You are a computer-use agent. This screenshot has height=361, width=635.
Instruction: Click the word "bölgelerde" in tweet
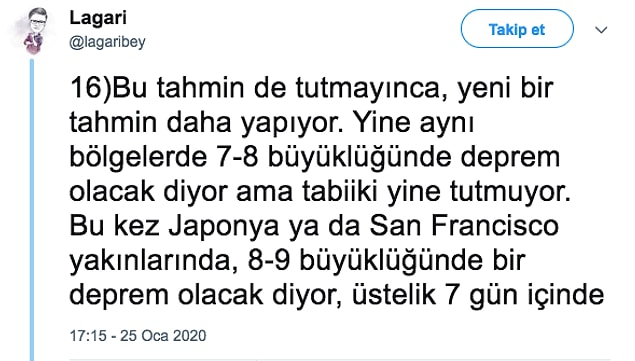pyautogui.click(x=139, y=158)
